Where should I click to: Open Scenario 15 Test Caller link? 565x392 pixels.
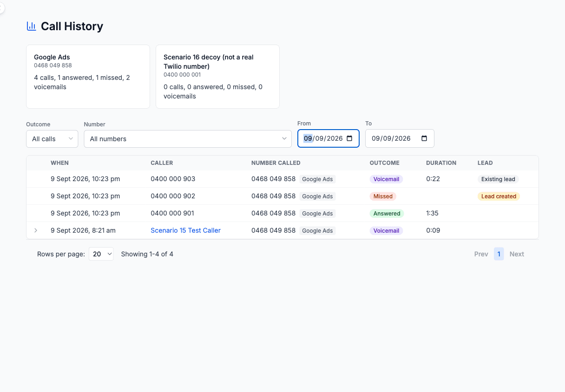pyautogui.click(x=185, y=230)
